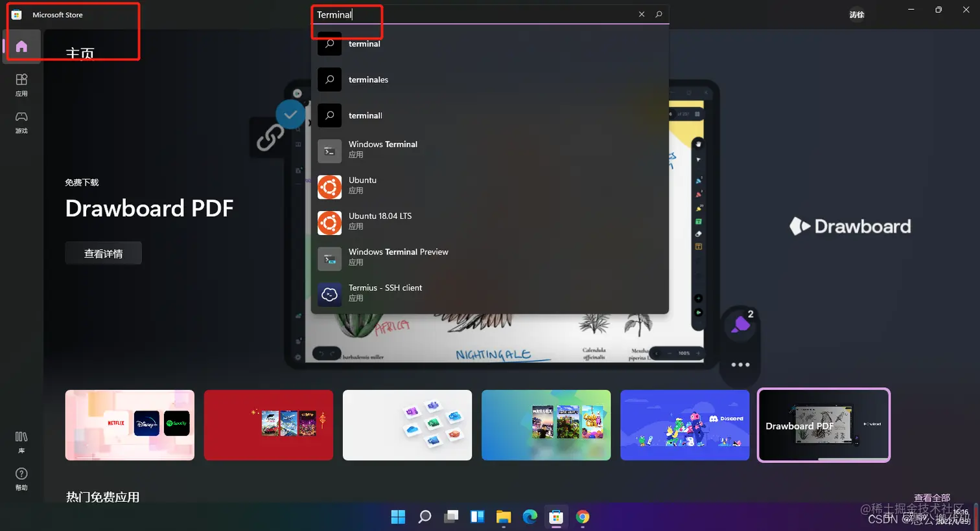Click the 免费下载 label on the banner

[x=82, y=183]
